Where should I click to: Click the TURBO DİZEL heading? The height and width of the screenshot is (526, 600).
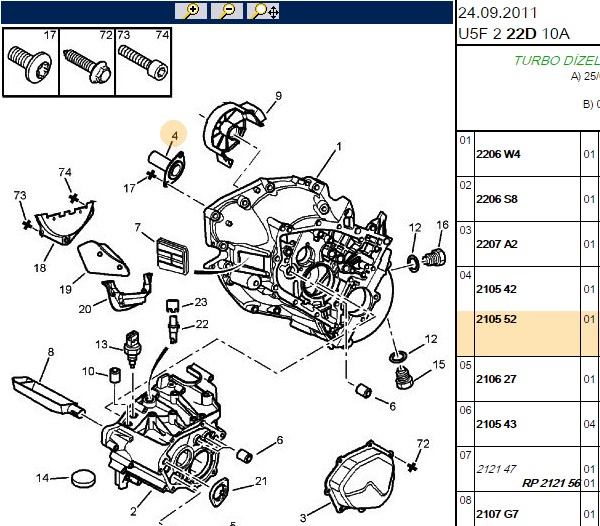[557, 60]
